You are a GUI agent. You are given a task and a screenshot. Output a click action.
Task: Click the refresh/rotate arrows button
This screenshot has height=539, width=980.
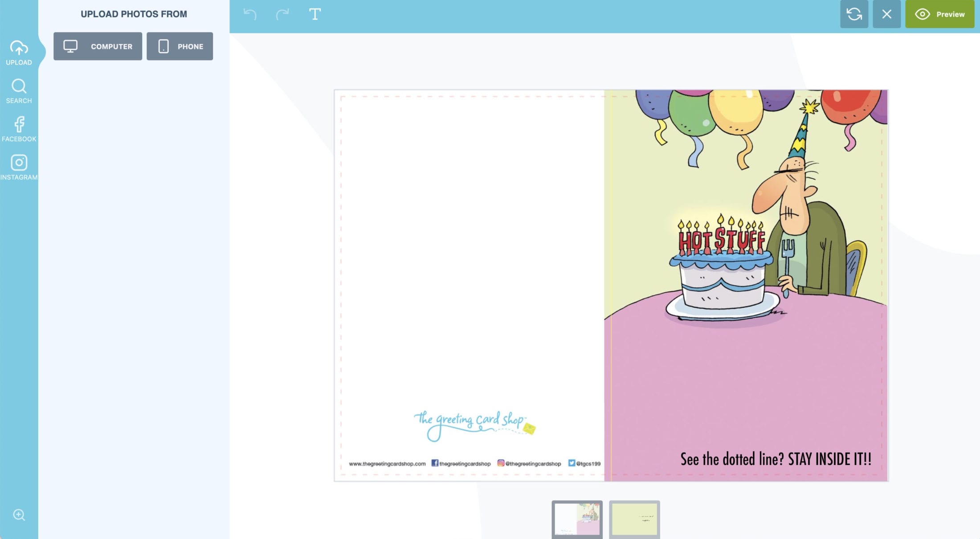(x=854, y=14)
